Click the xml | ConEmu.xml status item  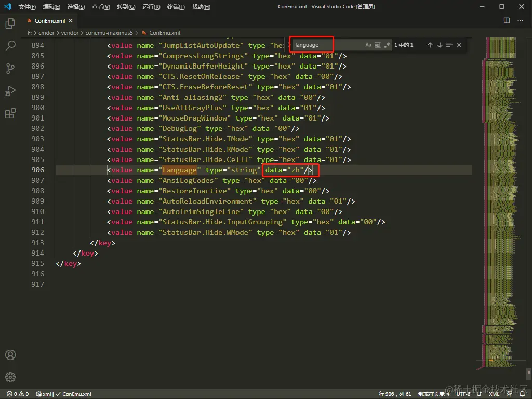63,394
